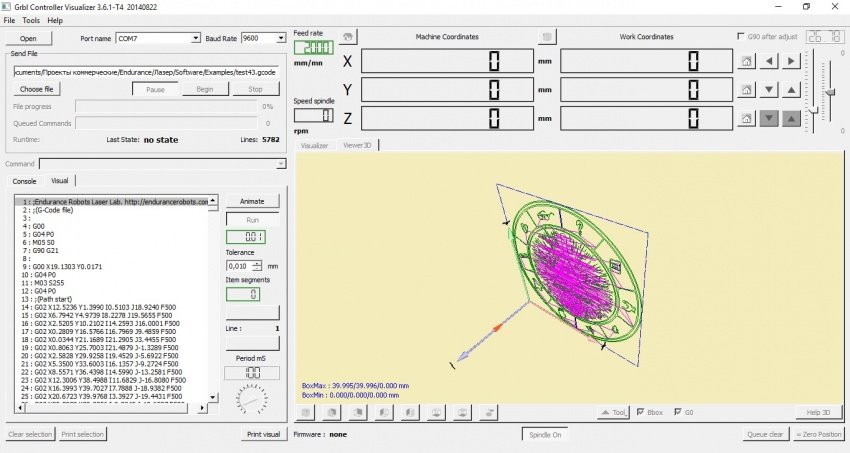Jog X axis left with arrow button

coord(769,61)
